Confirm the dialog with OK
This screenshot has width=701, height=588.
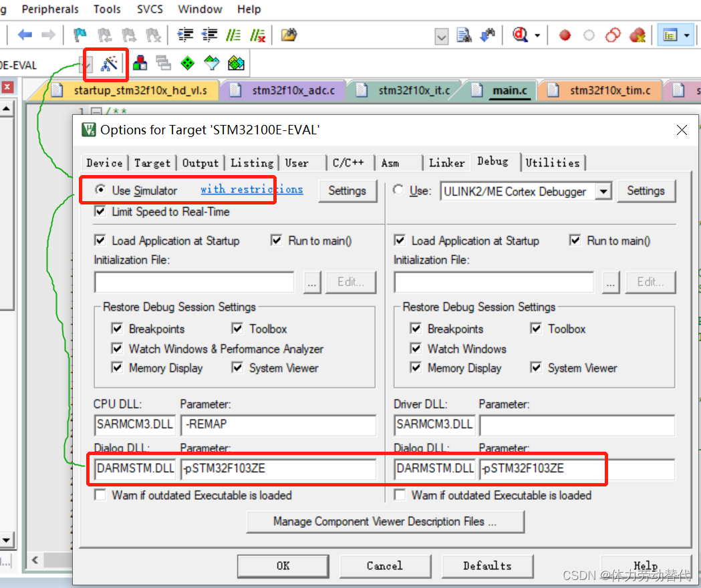coord(283,566)
